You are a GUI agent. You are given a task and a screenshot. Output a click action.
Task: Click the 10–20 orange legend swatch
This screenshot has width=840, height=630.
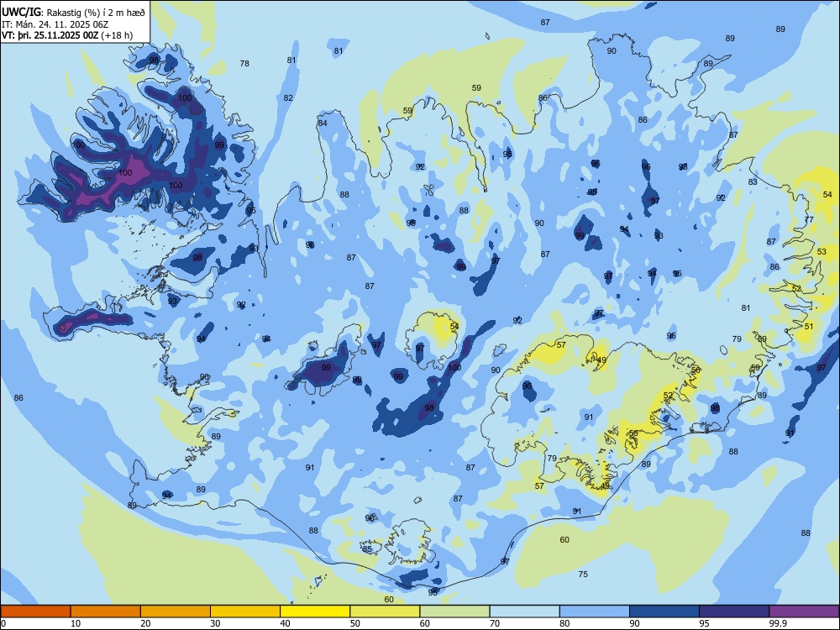coord(106,612)
